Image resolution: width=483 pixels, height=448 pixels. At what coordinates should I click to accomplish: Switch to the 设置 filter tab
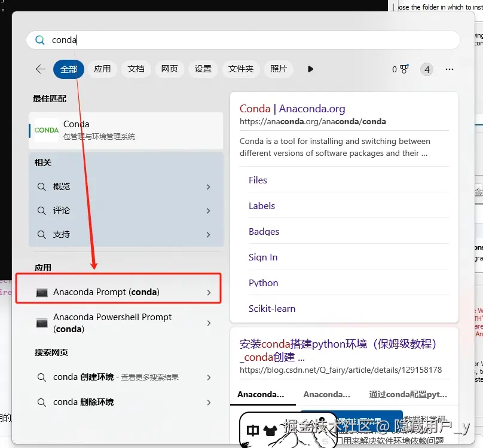203,69
